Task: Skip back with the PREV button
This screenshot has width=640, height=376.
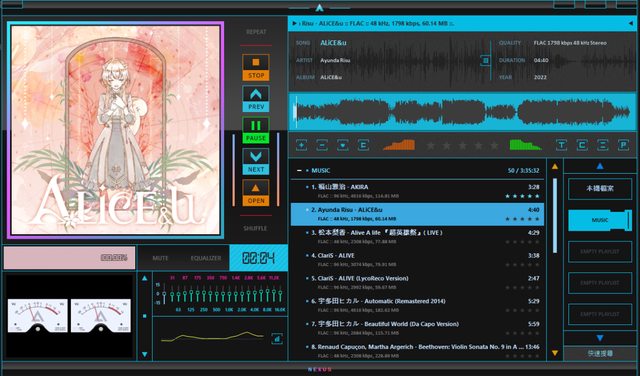Action: 256,99
